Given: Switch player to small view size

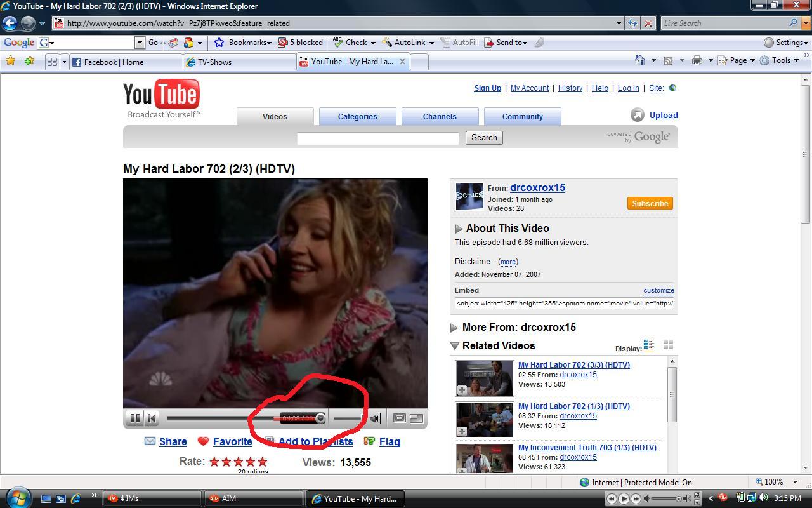Looking at the screenshot, I should pyautogui.click(x=399, y=418).
